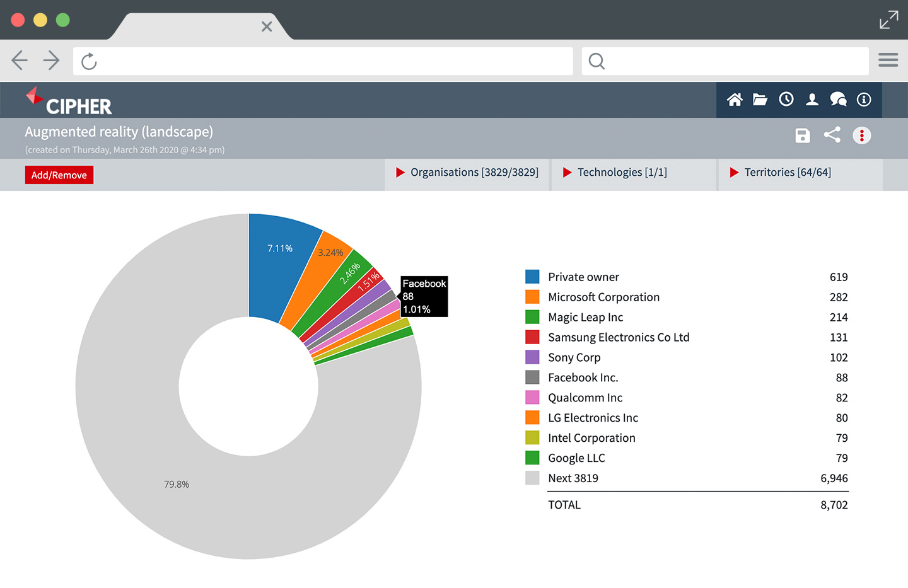This screenshot has width=908, height=588.
Task: Click the Add/Remove button
Action: (x=59, y=175)
